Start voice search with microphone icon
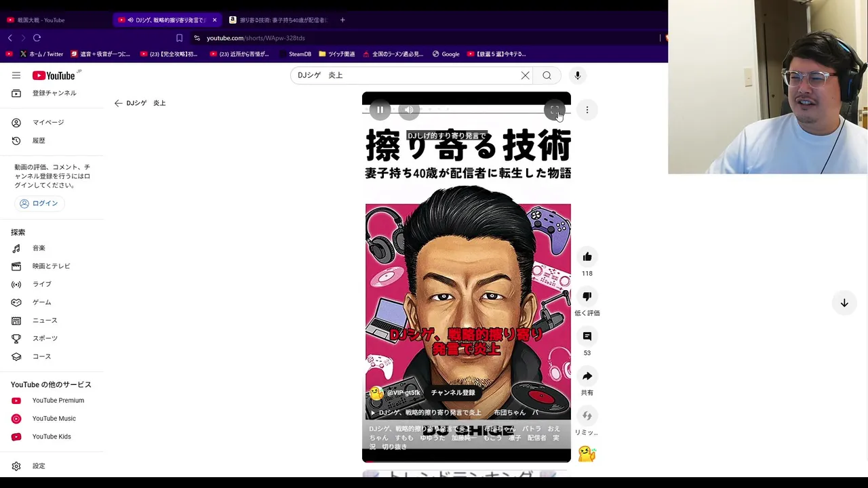The width and height of the screenshot is (868, 488). (578, 75)
